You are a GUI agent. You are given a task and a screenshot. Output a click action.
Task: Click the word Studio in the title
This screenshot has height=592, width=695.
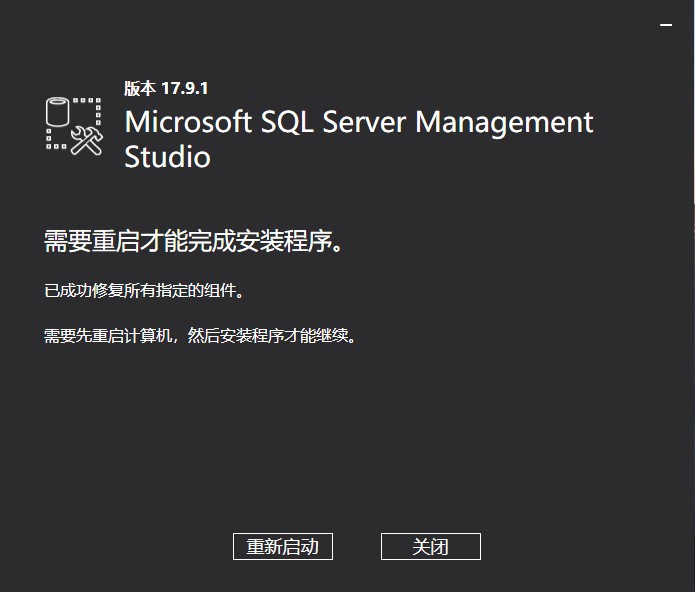click(167, 157)
